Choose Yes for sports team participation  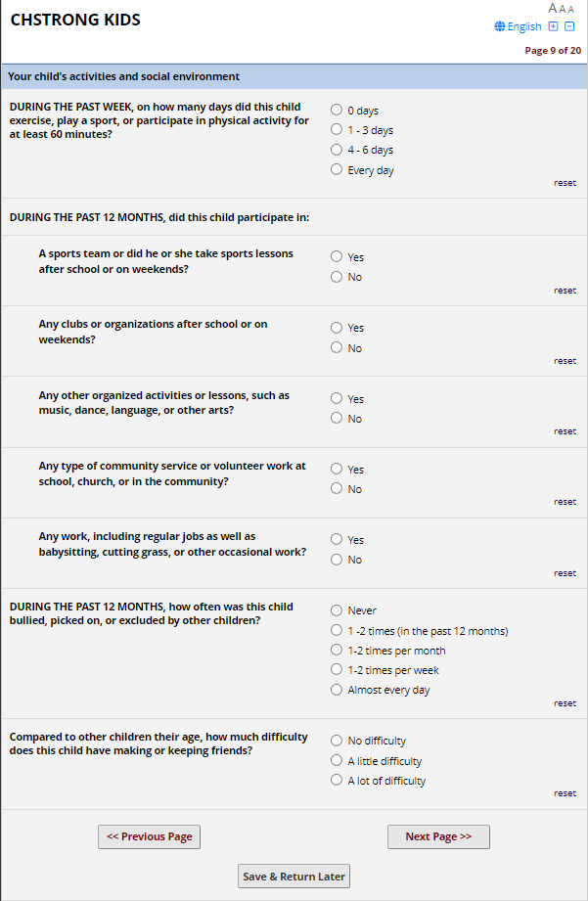[x=337, y=256]
